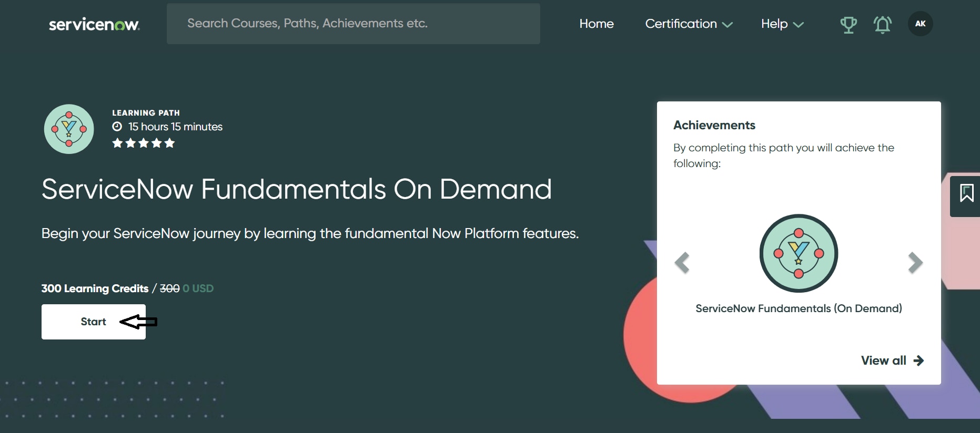Click the 15 hours 15 minutes duration

pyautogui.click(x=175, y=127)
